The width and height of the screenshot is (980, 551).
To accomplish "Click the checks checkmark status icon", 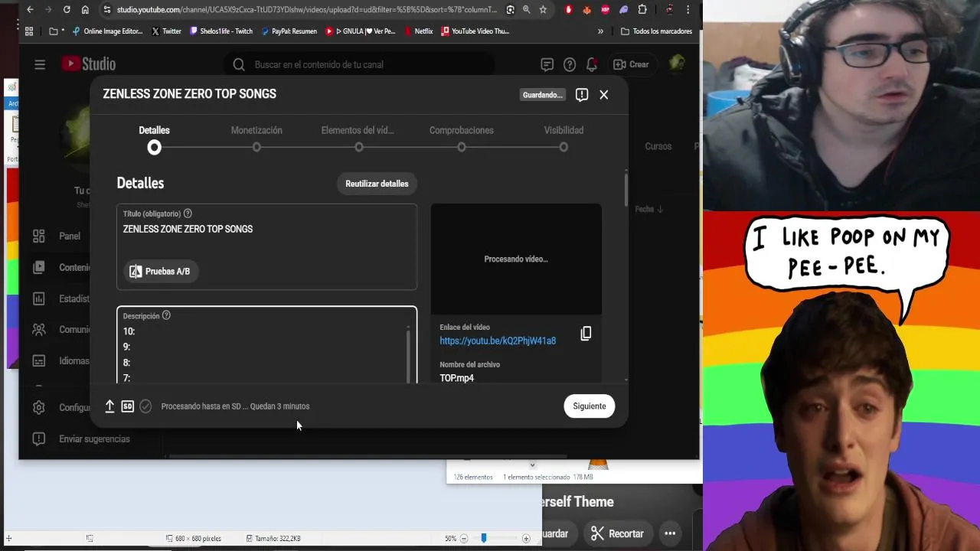I will pyautogui.click(x=145, y=406).
